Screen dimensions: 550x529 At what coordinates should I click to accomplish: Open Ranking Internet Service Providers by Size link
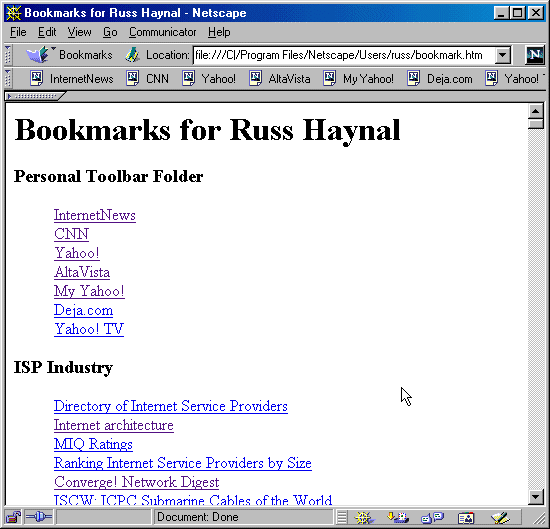click(183, 463)
